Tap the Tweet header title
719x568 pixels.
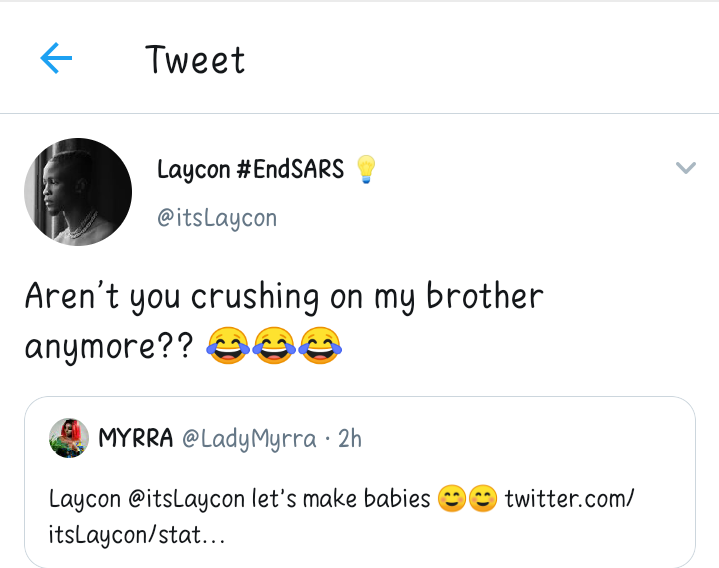point(195,60)
